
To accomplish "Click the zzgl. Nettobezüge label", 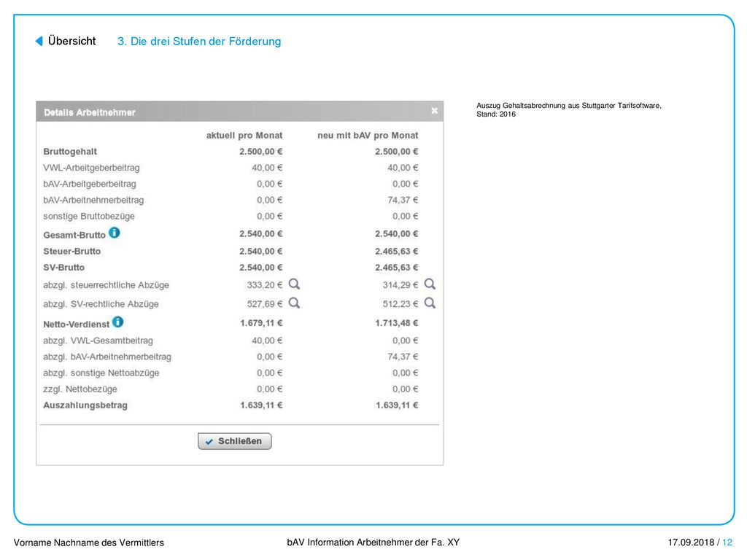I will [x=80, y=389].
